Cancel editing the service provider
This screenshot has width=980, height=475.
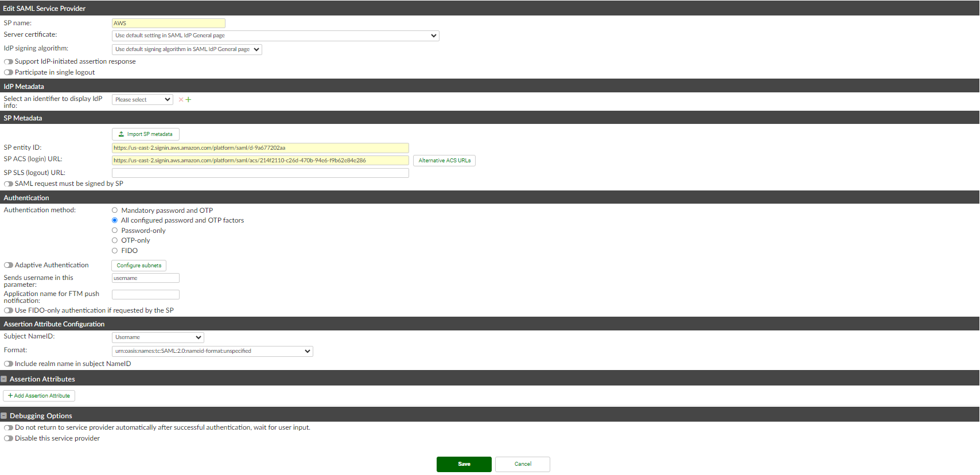523,464
